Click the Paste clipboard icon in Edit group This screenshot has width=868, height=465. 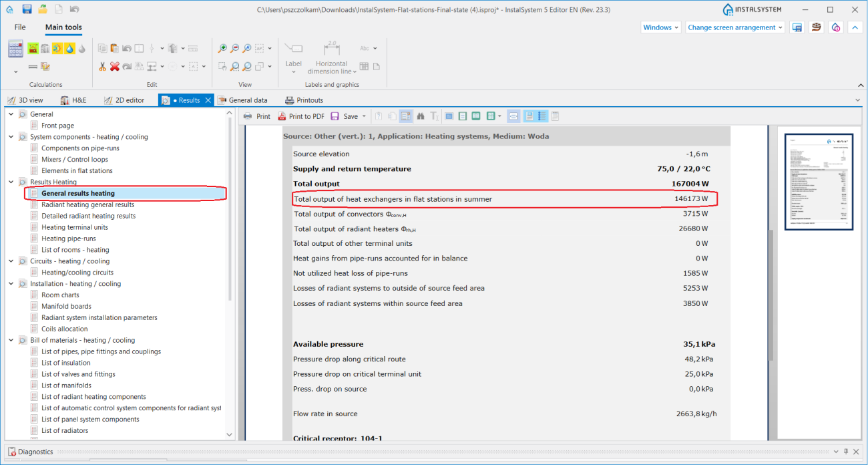114,48
